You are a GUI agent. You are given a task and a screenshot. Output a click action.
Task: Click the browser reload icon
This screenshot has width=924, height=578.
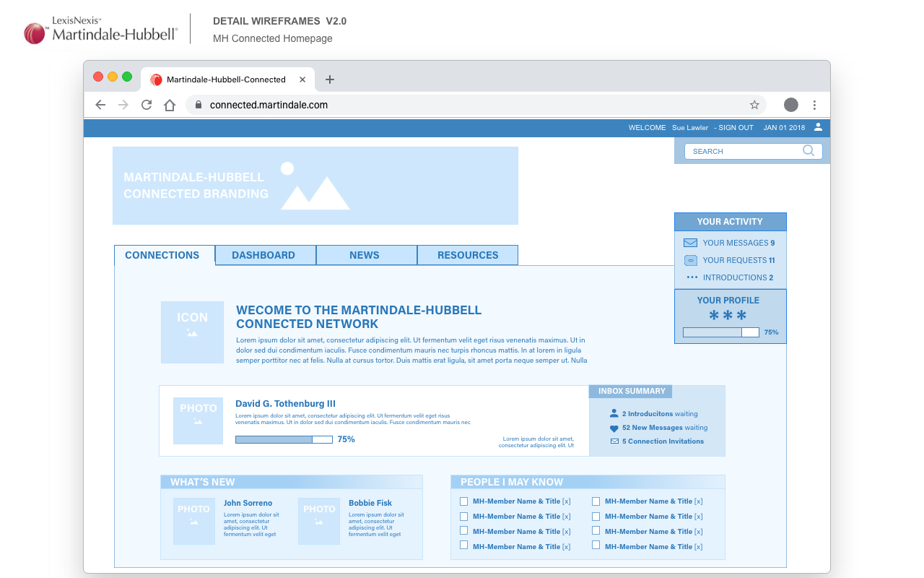[147, 105]
